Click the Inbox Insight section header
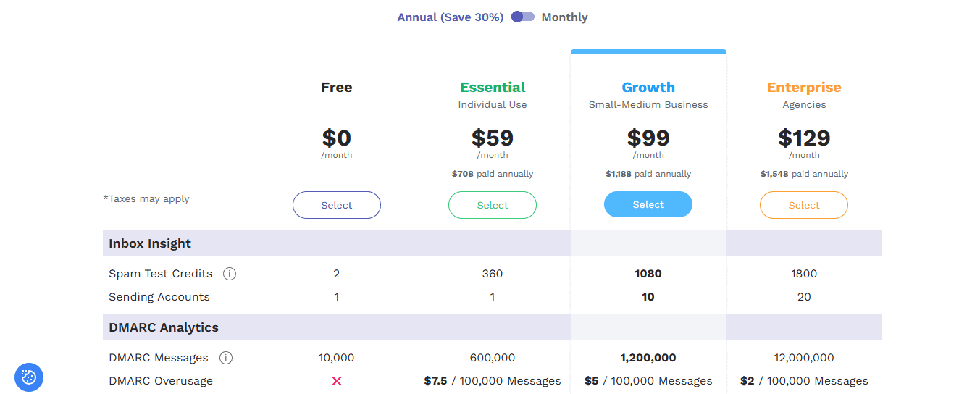 493,243
